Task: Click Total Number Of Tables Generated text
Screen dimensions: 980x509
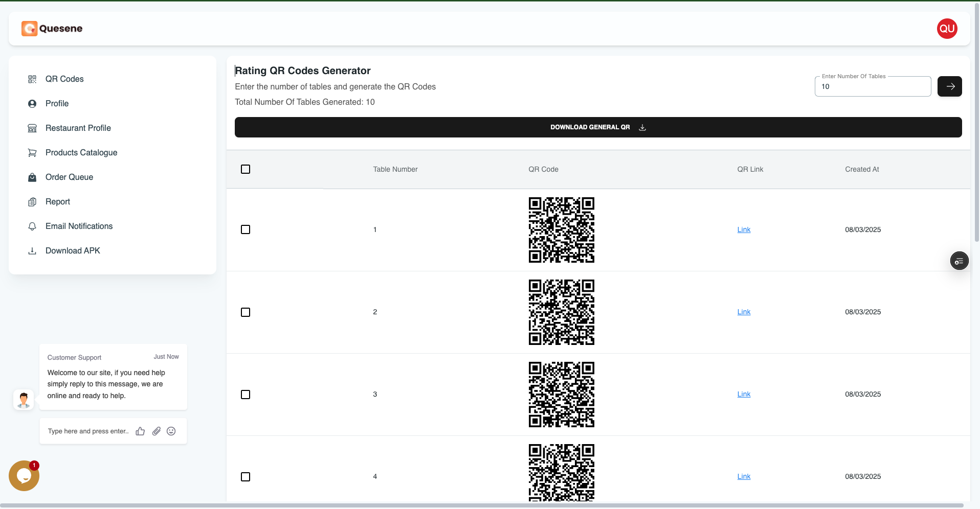Action: [305, 102]
